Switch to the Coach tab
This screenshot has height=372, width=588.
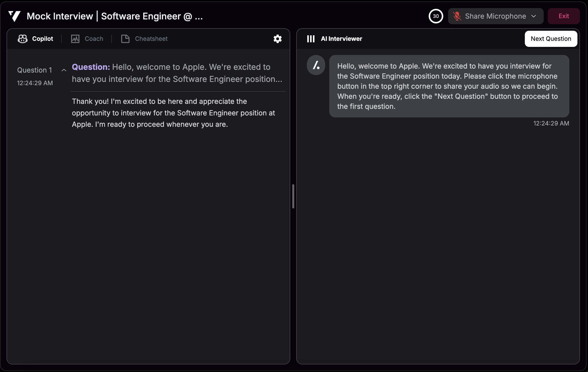pyautogui.click(x=94, y=39)
